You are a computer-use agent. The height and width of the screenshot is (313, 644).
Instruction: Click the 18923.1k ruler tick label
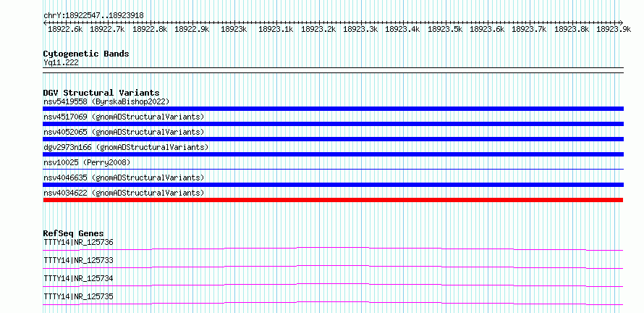point(276,29)
